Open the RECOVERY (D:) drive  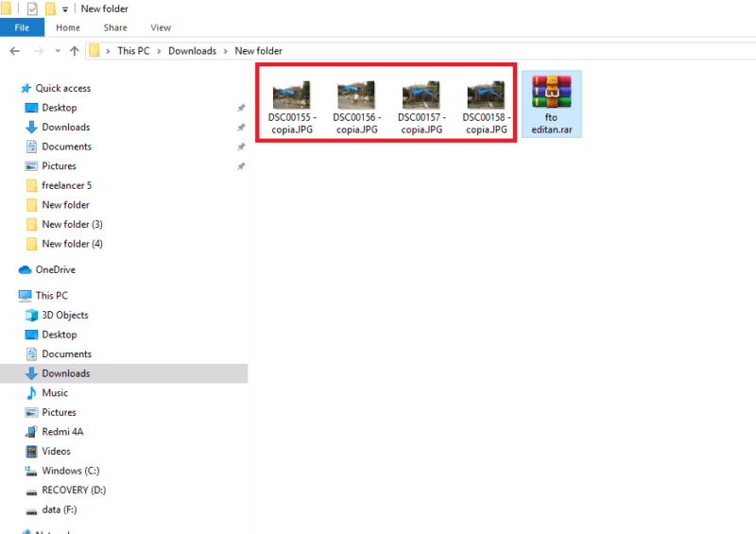click(x=74, y=491)
